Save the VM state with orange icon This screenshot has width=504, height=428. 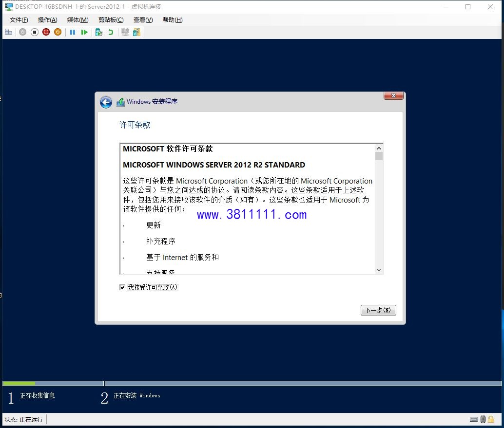tap(58, 32)
